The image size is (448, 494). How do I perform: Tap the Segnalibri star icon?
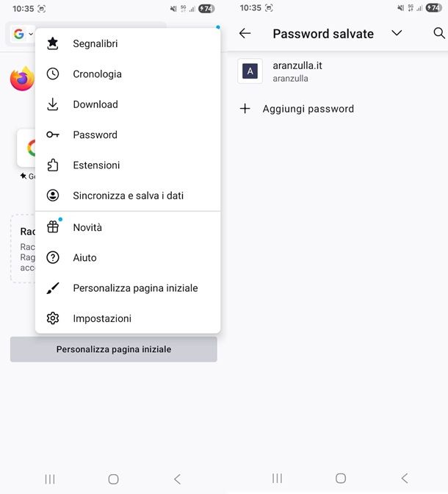[x=53, y=43]
